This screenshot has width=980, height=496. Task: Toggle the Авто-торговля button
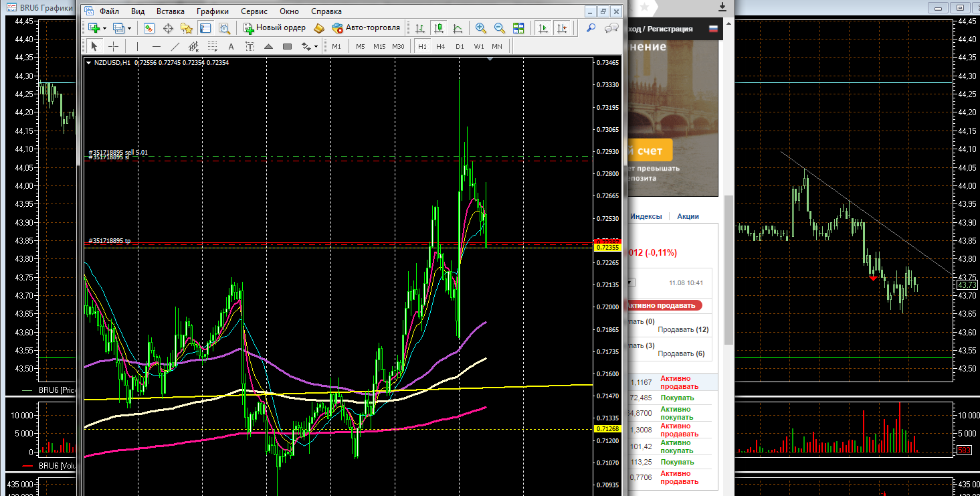(366, 27)
